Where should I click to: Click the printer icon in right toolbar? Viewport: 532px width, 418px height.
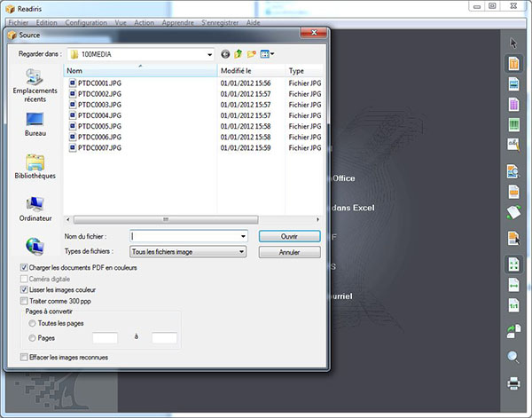(x=512, y=383)
